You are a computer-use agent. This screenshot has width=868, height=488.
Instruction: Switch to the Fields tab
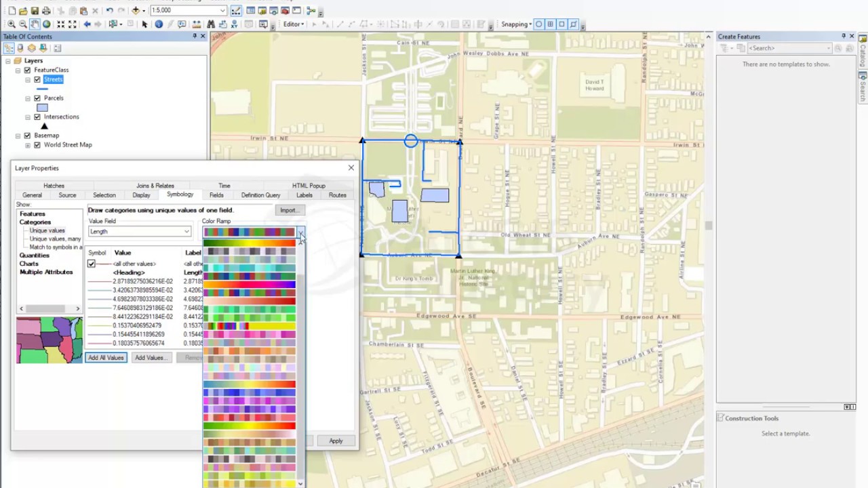coord(216,195)
